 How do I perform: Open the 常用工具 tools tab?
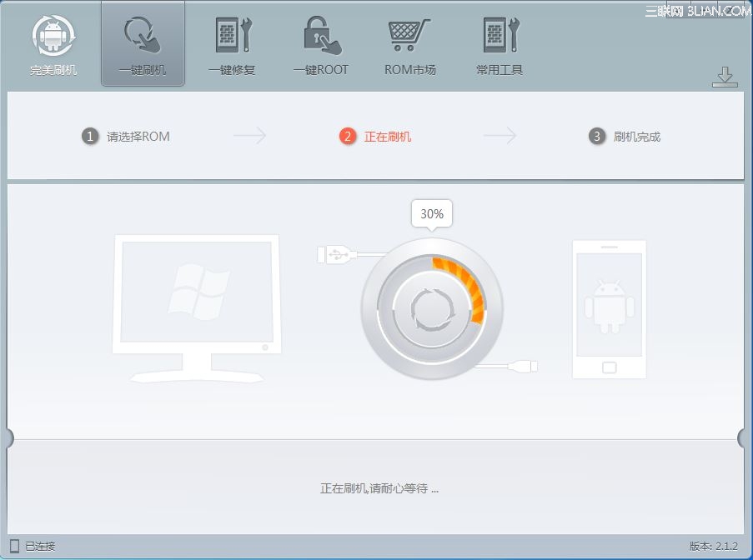[x=499, y=46]
